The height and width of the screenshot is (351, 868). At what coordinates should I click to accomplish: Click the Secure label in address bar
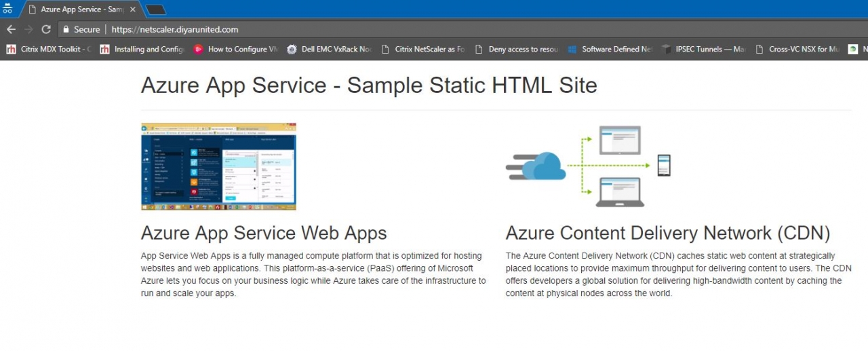click(x=87, y=29)
